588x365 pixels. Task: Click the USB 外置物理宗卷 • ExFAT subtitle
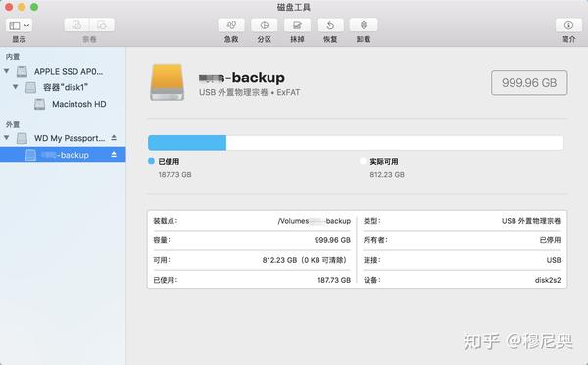pyautogui.click(x=249, y=92)
